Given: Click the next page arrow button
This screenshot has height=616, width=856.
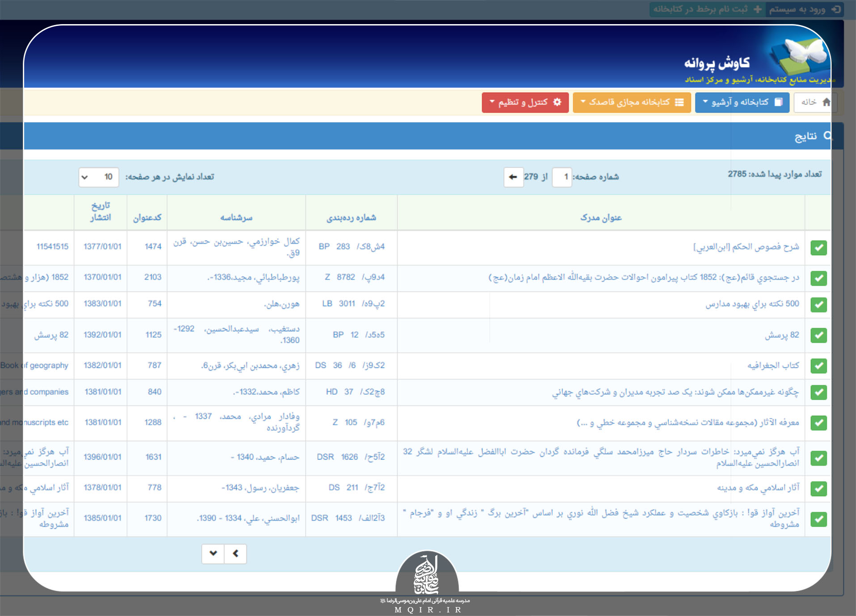Looking at the screenshot, I should pyautogui.click(x=513, y=177).
